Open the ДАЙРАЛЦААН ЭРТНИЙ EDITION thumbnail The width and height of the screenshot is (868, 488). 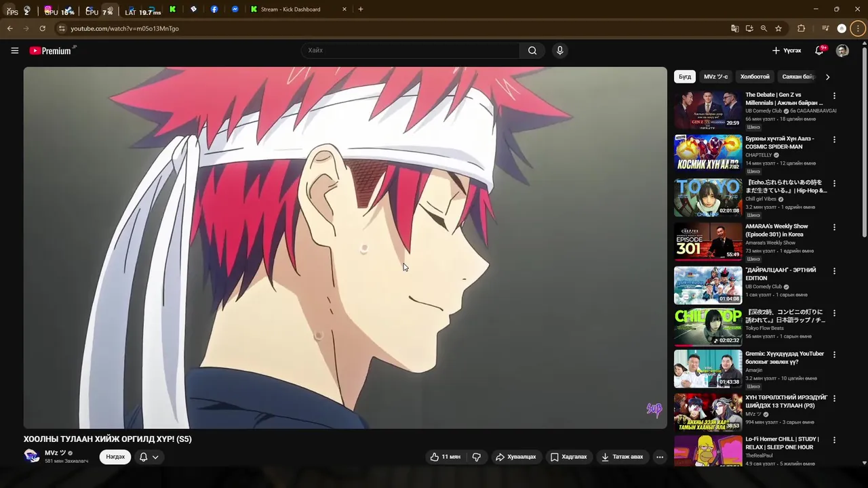(x=708, y=285)
